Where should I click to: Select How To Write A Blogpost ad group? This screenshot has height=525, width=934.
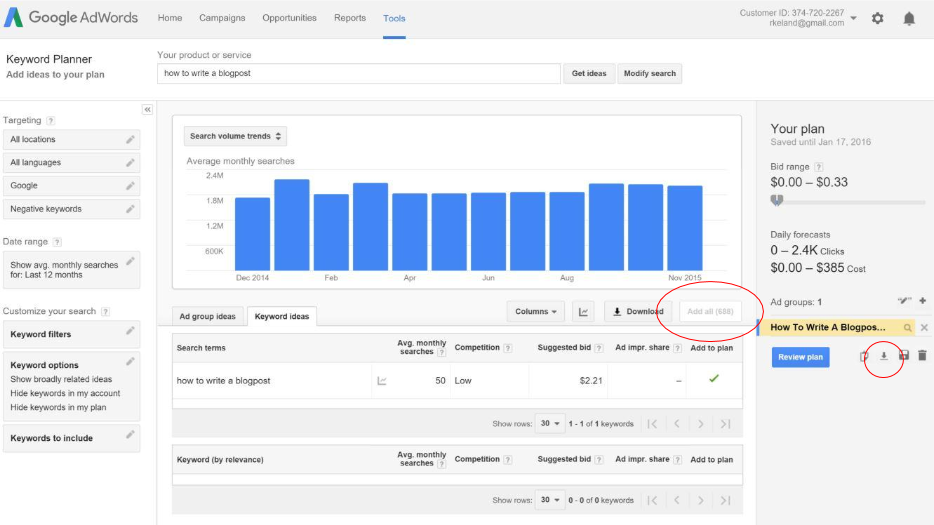coord(827,327)
